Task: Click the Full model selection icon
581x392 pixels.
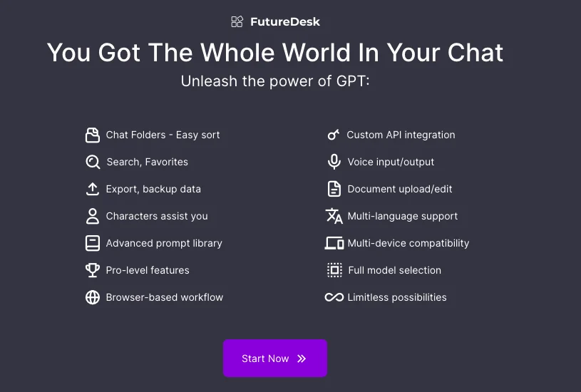Action: (x=334, y=270)
